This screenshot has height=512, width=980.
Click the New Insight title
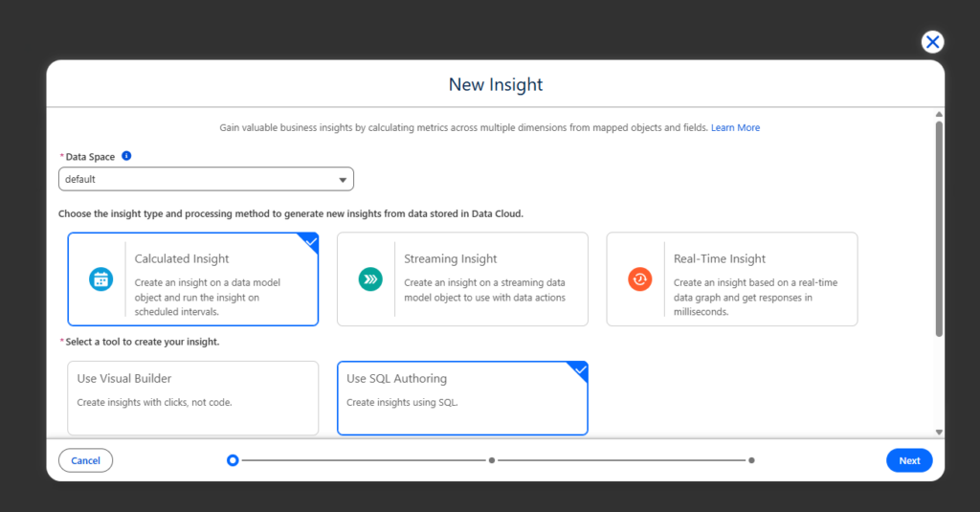pos(496,84)
